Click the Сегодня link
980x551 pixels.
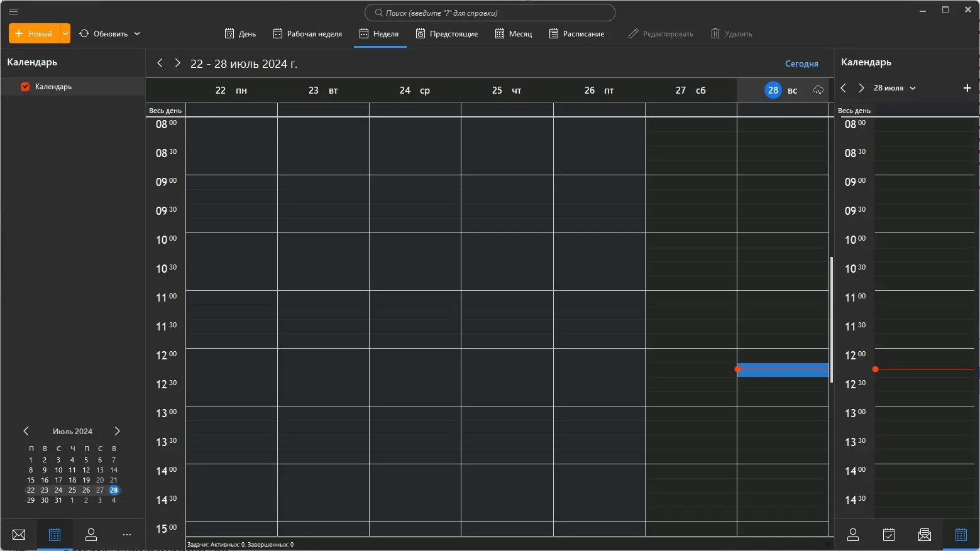pos(801,63)
